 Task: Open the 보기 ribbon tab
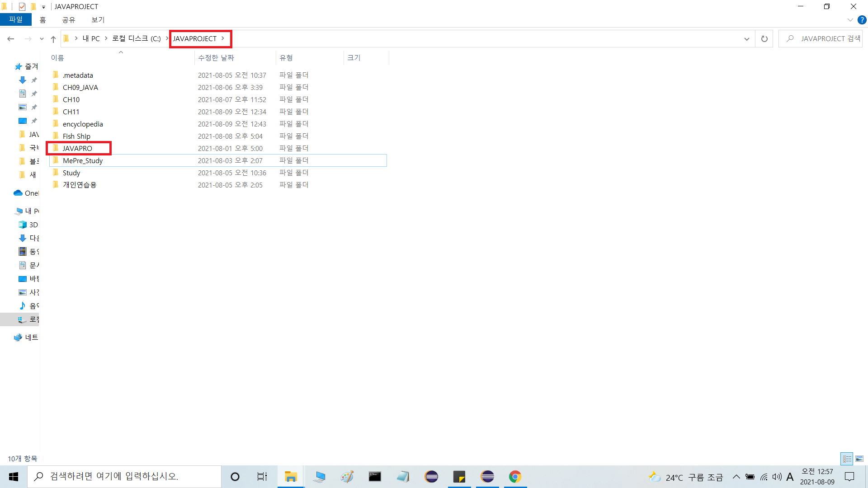(x=98, y=20)
